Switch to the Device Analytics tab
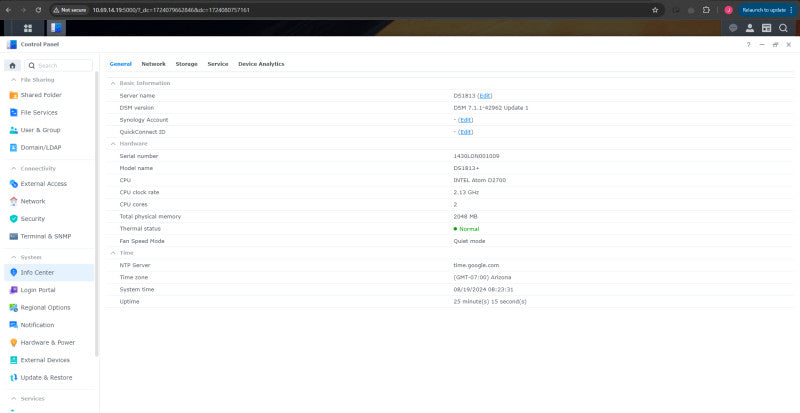Viewport: 800px width, 413px height. [x=261, y=64]
